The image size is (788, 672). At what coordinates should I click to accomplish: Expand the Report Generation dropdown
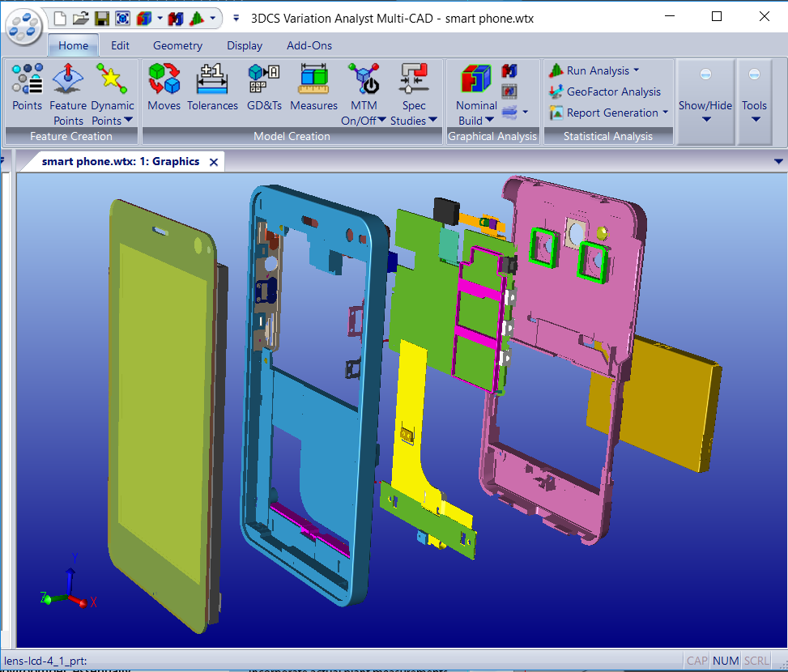(665, 113)
